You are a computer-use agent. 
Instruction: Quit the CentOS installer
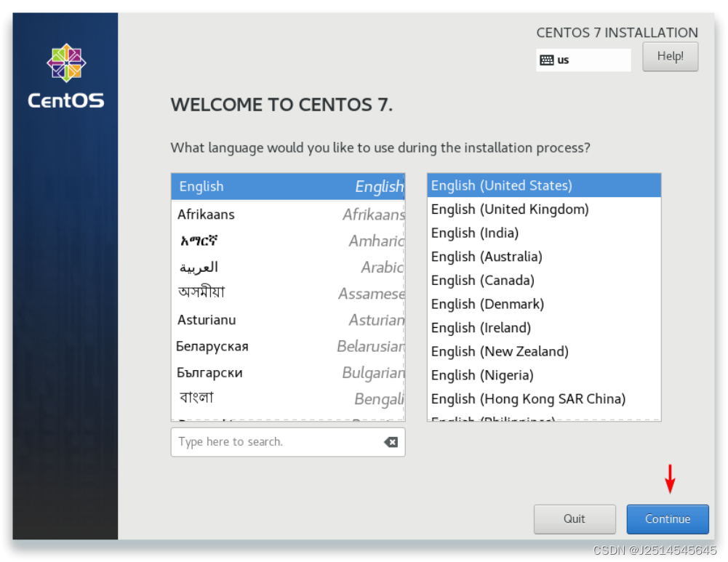click(575, 519)
